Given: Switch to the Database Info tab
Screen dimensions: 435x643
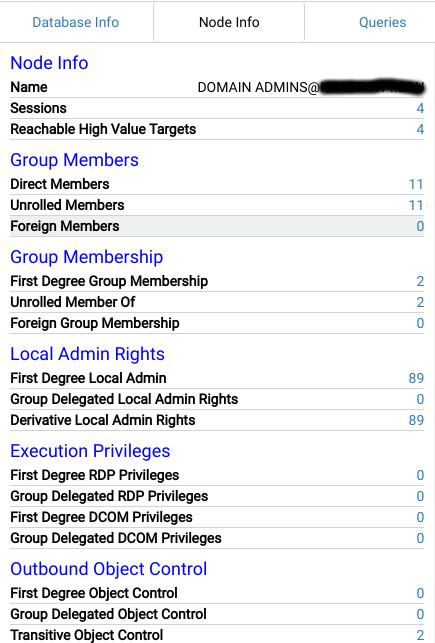Looking at the screenshot, I should click(x=76, y=22).
